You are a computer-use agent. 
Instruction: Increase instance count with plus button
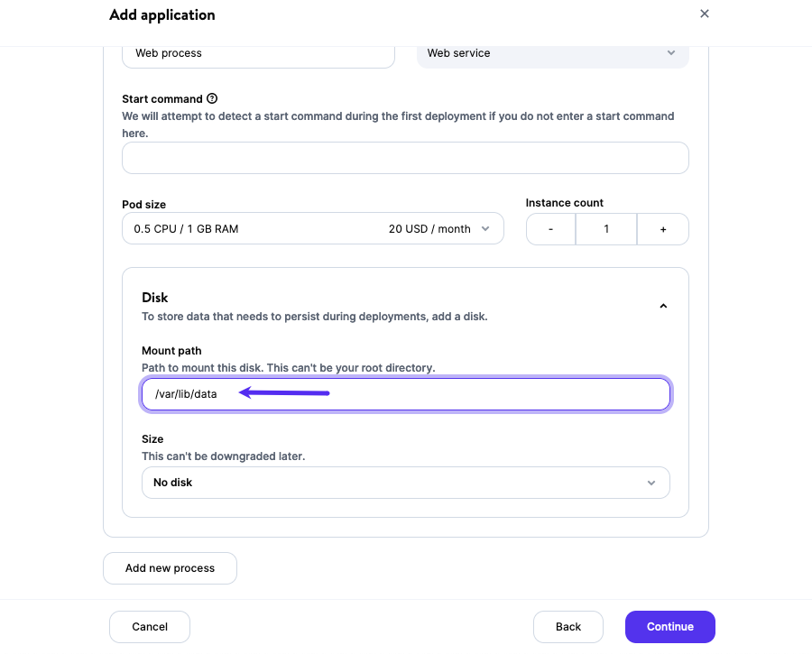point(663,229)
